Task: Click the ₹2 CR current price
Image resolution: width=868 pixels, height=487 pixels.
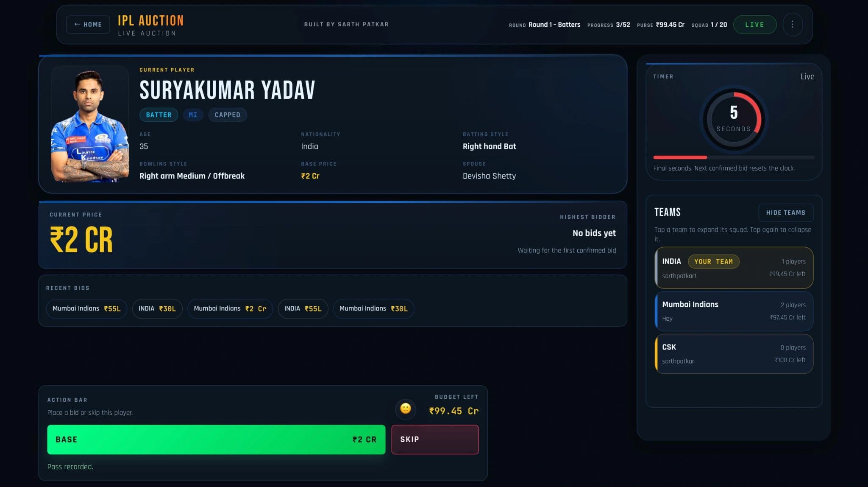Action: coord(81,240)
